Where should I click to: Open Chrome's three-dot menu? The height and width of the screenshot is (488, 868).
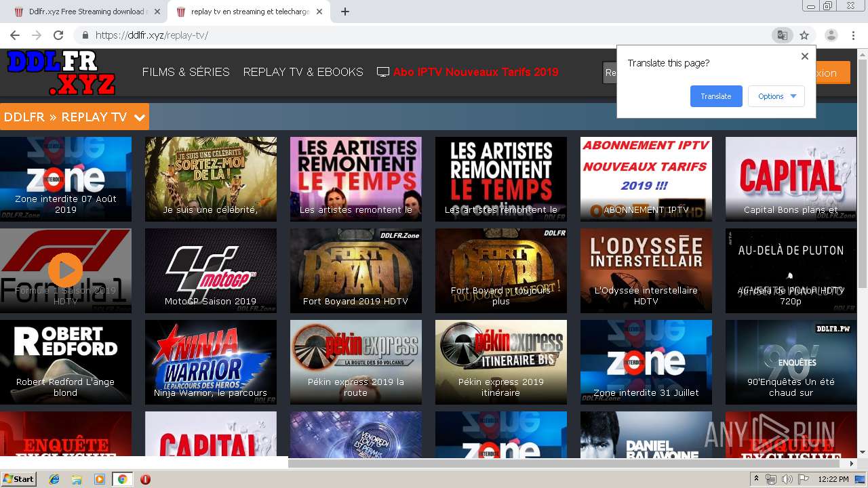tap(853, 35)
